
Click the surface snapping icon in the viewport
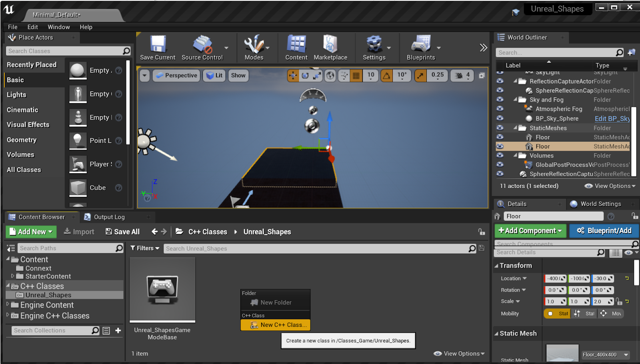[344, 75]
